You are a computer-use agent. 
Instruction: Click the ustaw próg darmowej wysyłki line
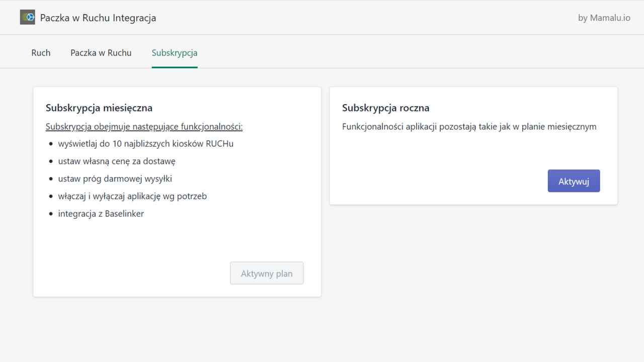115,178
